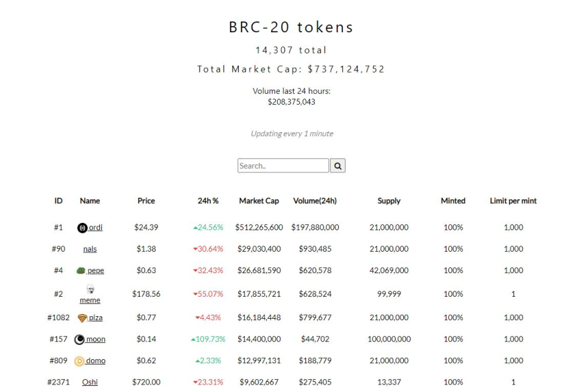Screen dimensions: 577x392
Task: Click the magnifying glass search icon
Action: coord(337,165)
